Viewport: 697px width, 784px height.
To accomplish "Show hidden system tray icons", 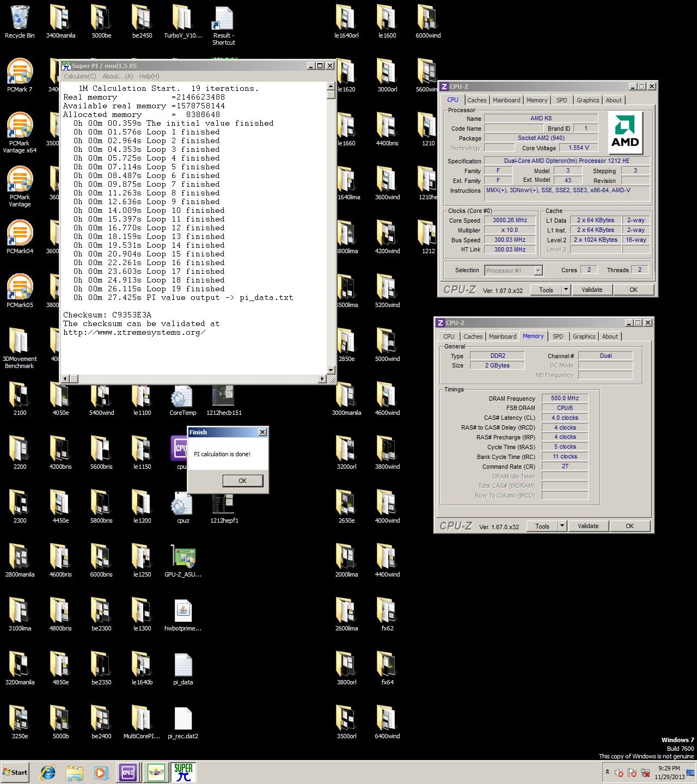I will coord(607,772).
